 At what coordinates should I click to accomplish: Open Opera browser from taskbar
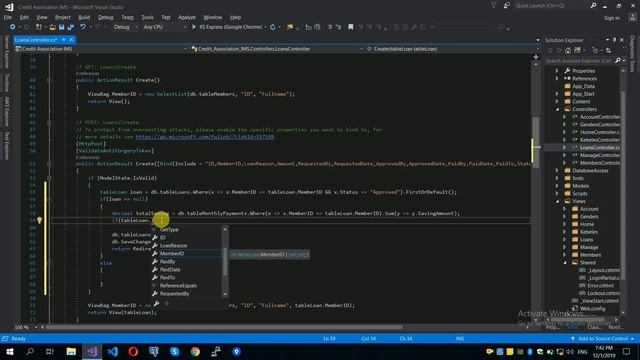coord(133,351)
